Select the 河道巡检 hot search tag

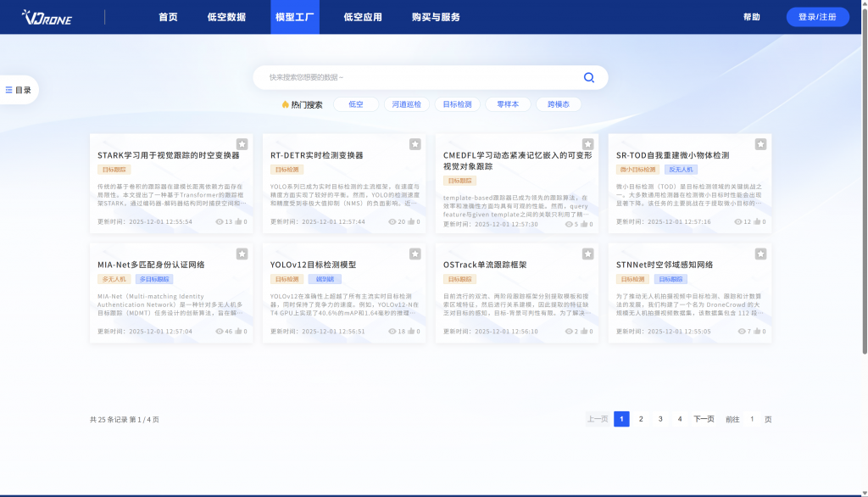pyautogui.click(x=408, y=104)
